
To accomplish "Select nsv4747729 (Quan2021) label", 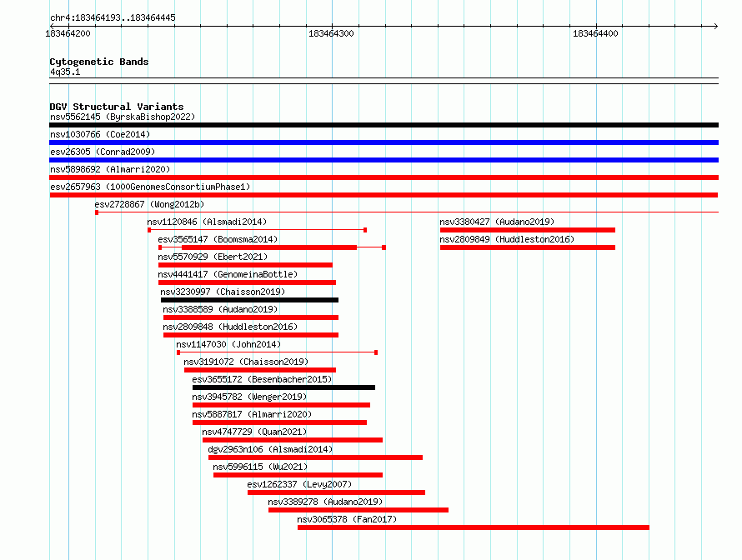I will pos(254,432).
